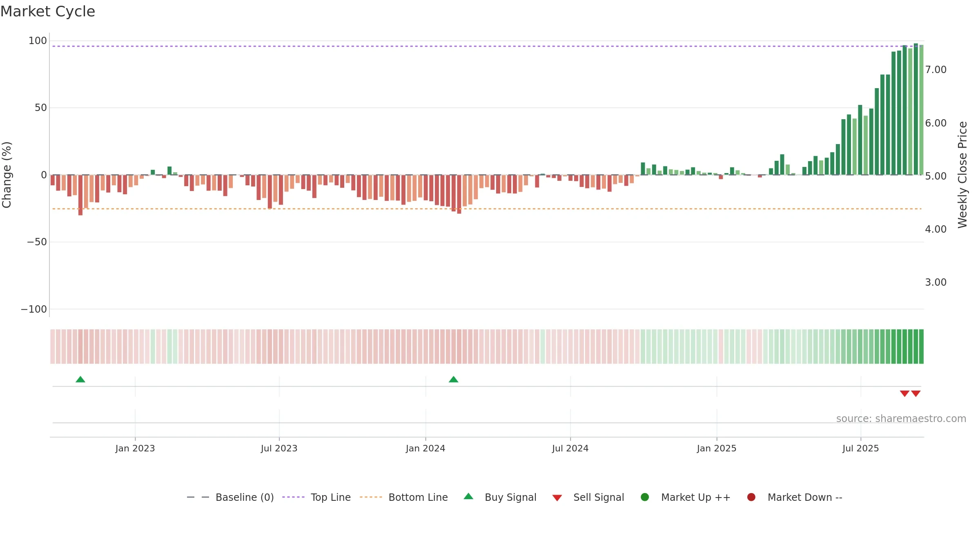Click the first red sell signal marker

(x=904, y=393)
